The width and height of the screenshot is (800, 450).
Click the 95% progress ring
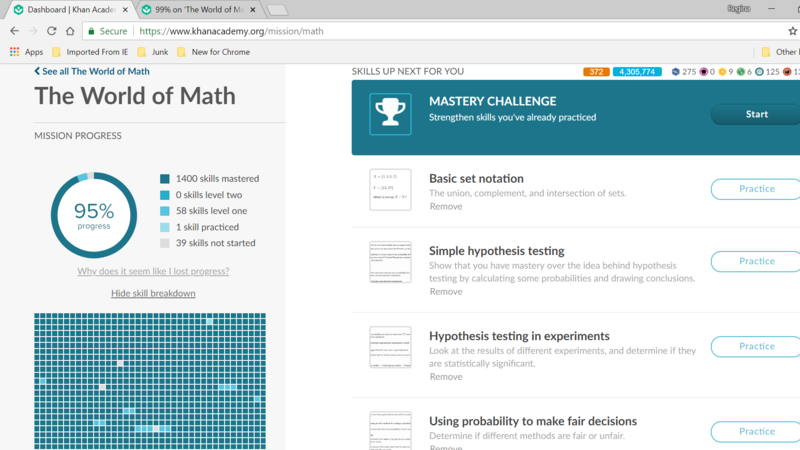click(x=94, y=215)
